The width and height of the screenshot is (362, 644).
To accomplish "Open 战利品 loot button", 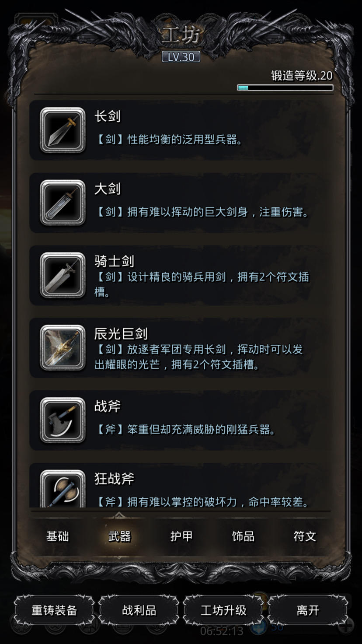I will pyautogui.click(x=139, y=610).
